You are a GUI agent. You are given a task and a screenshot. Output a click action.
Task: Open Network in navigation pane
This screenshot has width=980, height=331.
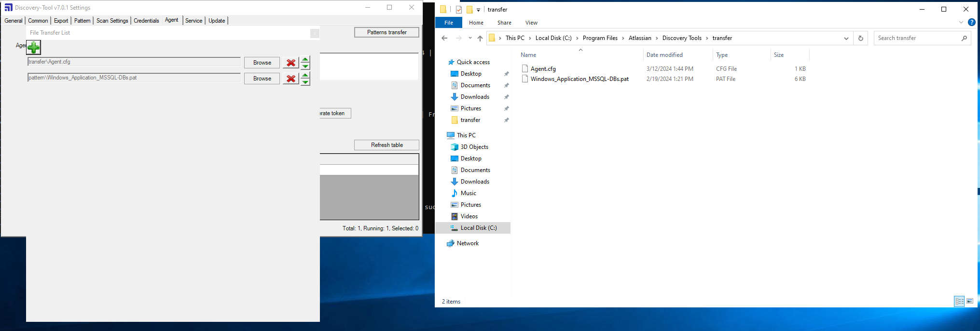pyautogui.click(x=468, y=243)
